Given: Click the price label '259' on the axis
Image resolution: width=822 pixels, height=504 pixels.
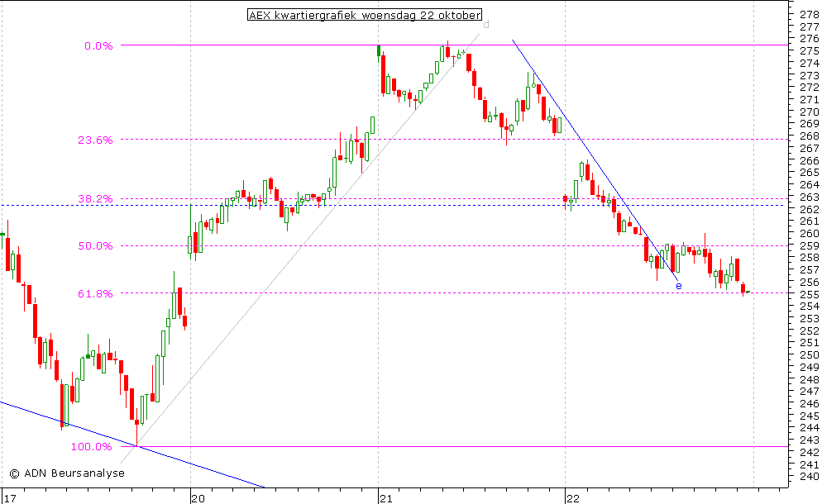Looking at the screenshot, I should (809, 245).
